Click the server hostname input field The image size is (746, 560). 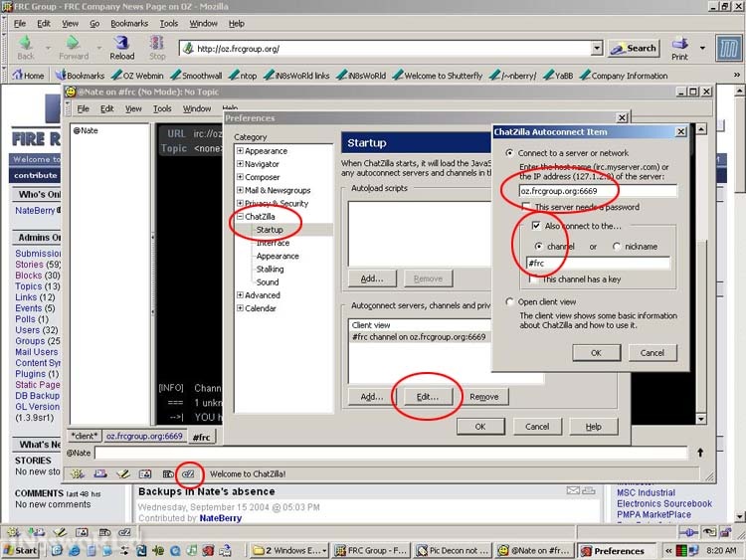[x=598, y=191]
